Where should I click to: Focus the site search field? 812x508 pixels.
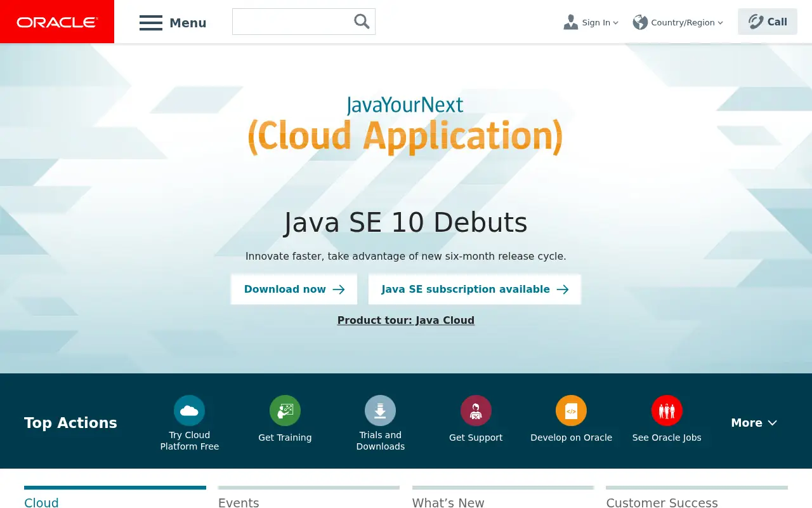(304, 22)
